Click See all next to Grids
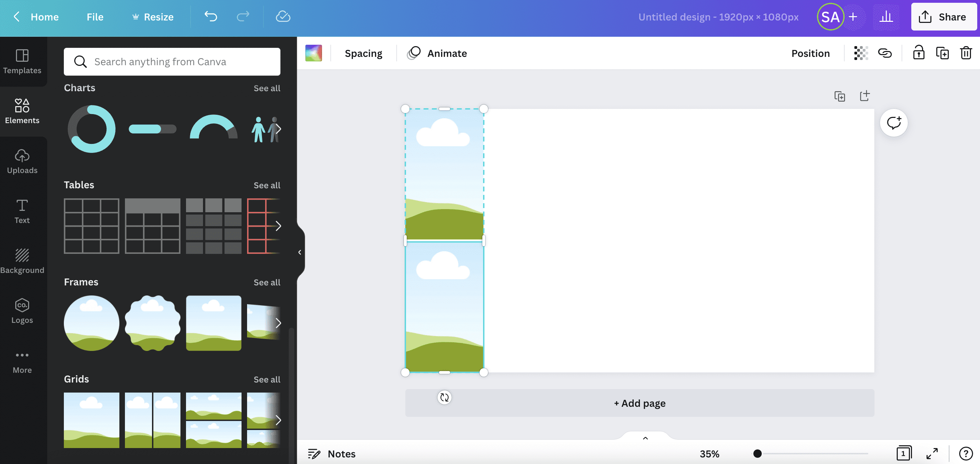The height and width of the screenshot is (464, 980). tap(267, 379)
